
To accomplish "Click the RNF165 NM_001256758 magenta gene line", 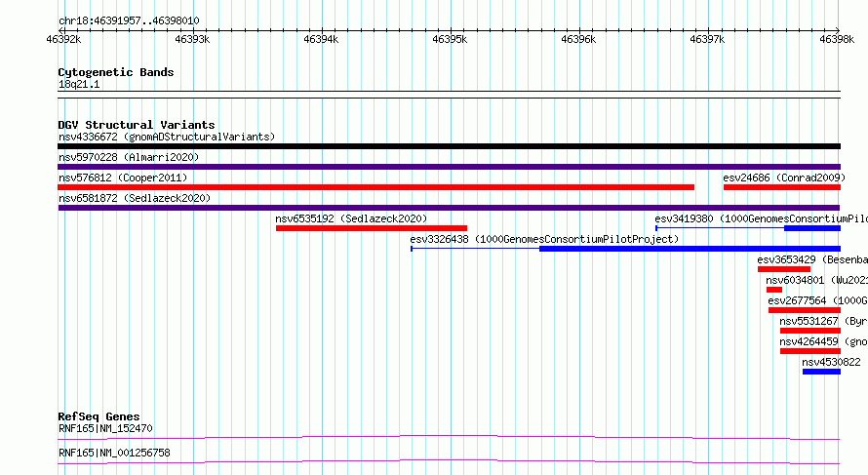I will [449, 461].
